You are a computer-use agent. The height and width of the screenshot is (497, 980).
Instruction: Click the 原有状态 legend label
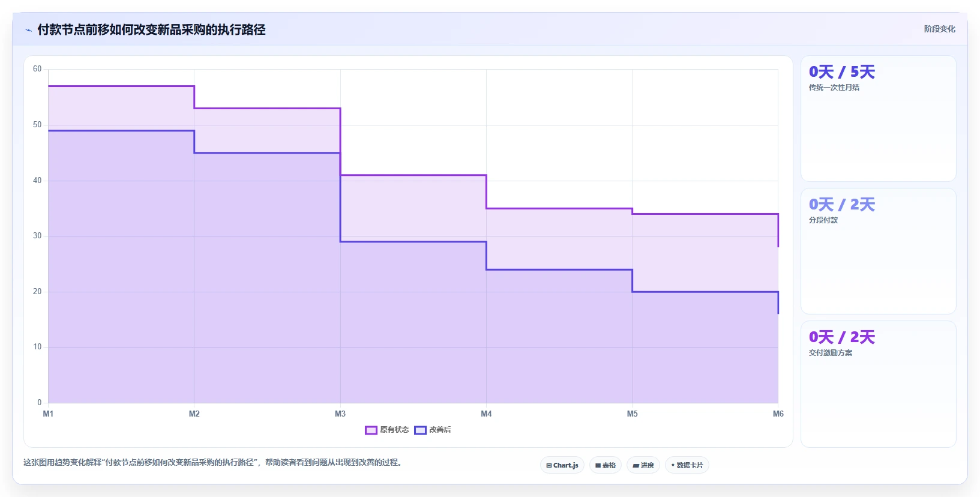click(394, 430)
